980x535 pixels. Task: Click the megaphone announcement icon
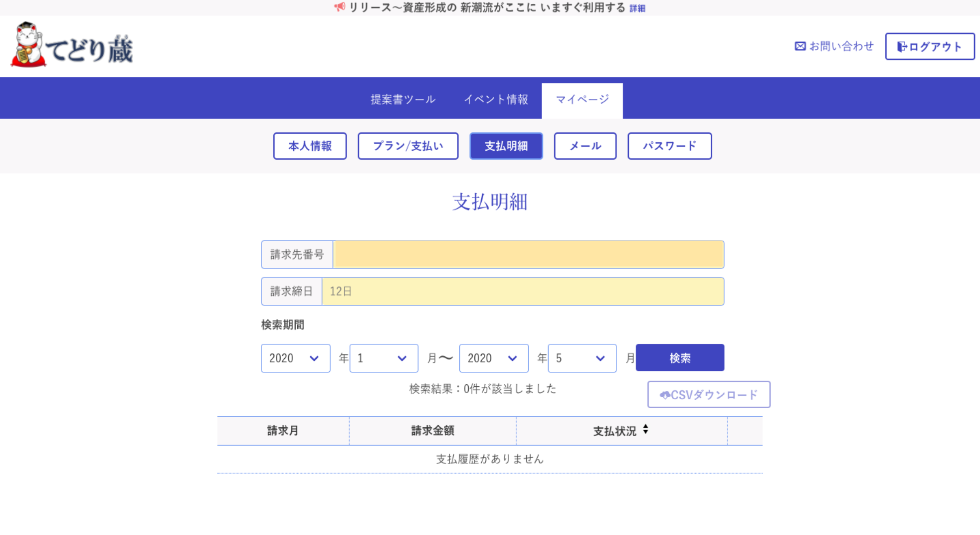coord(340,7)
